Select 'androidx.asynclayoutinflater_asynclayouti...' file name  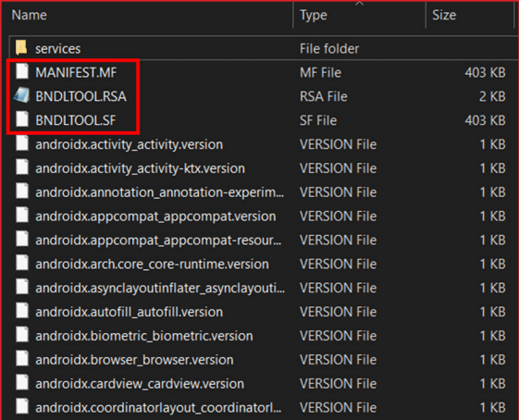point(160,289)
